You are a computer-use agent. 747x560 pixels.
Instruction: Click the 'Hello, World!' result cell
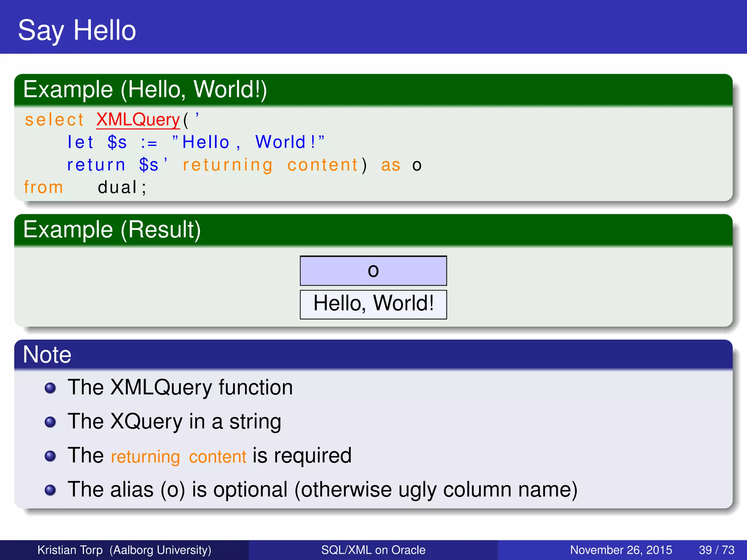(x=373, y=304)
